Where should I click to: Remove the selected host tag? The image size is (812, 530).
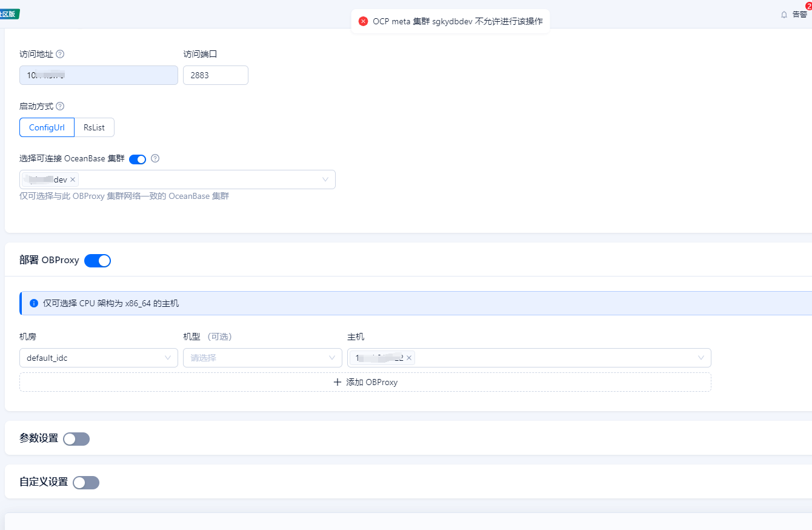pyautogui.click(x=409, y=358)
